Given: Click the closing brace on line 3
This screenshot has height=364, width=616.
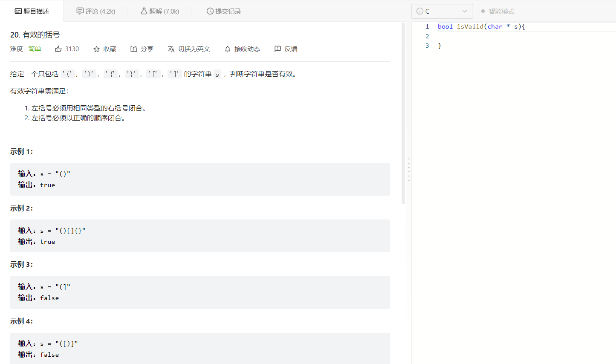Looking at the screenshot, I should click(440, 46).
